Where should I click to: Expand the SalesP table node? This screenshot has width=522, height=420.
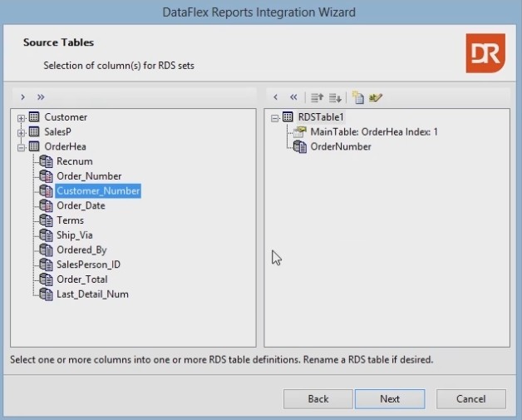(22, 132)
